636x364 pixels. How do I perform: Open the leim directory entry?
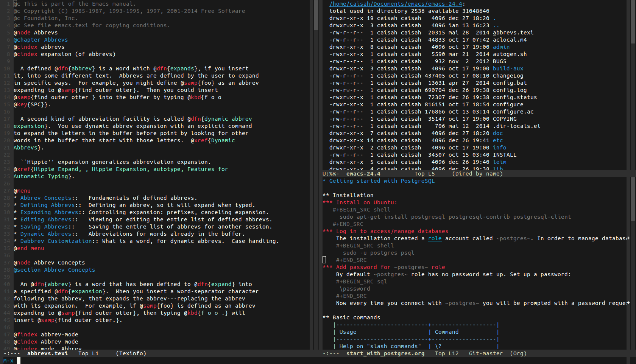click(x=499, y=162)
